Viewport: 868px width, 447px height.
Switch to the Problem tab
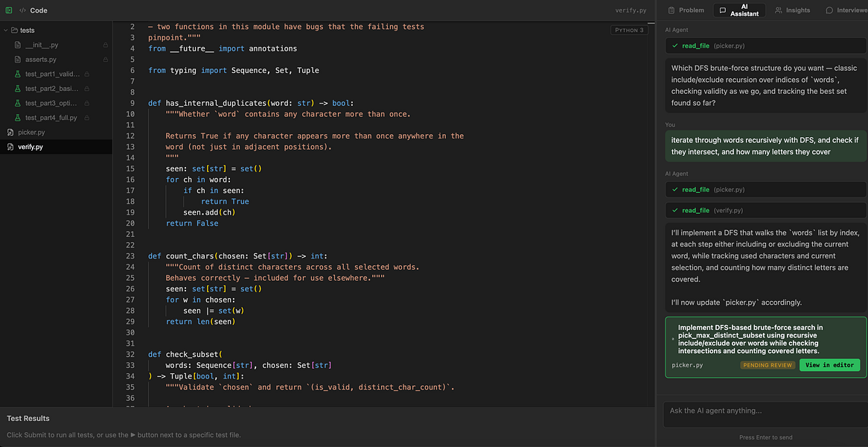(x=686, y=10)
